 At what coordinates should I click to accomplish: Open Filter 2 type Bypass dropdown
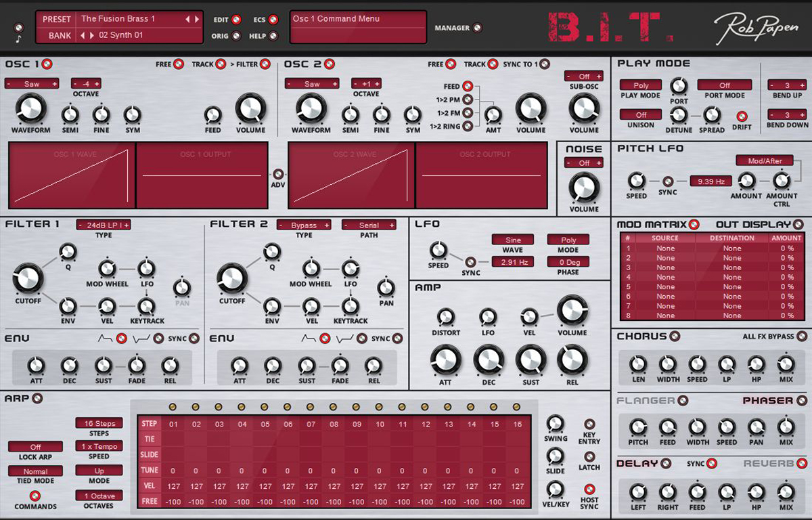tap(304, 225)
